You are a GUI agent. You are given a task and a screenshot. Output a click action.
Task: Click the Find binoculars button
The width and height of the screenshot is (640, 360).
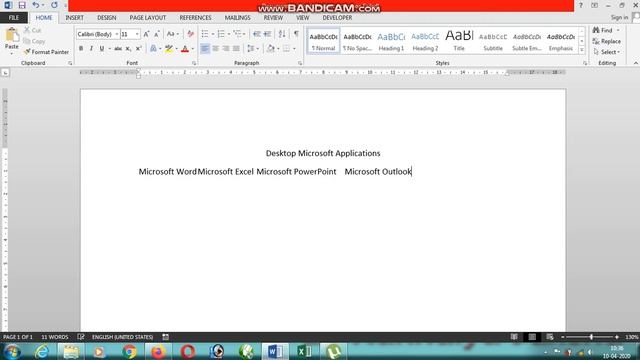[603, 30]
